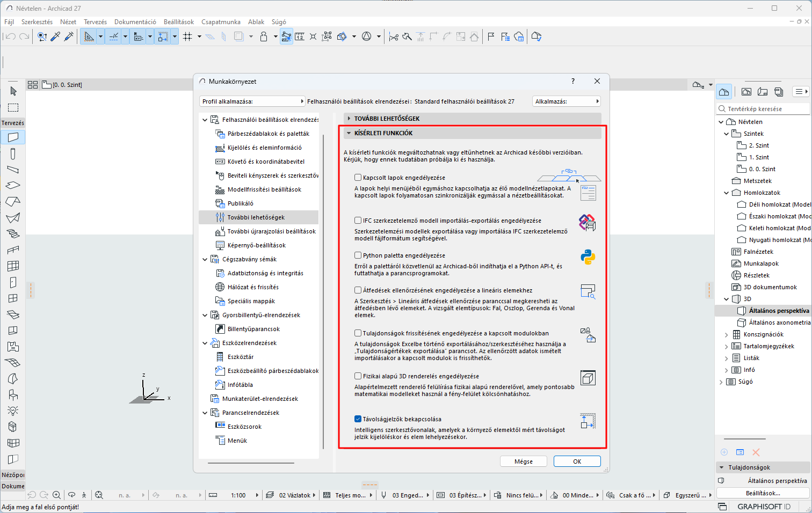Select the Curtain Wall grid tool icon
The image size is (812, 513).
pyautogui.click(x=13, y=266)
